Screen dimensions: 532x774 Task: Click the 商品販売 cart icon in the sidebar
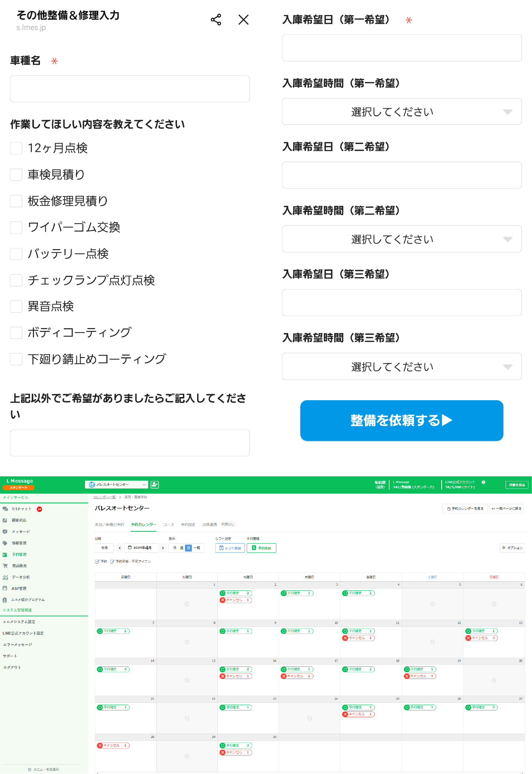pos(5,566)
